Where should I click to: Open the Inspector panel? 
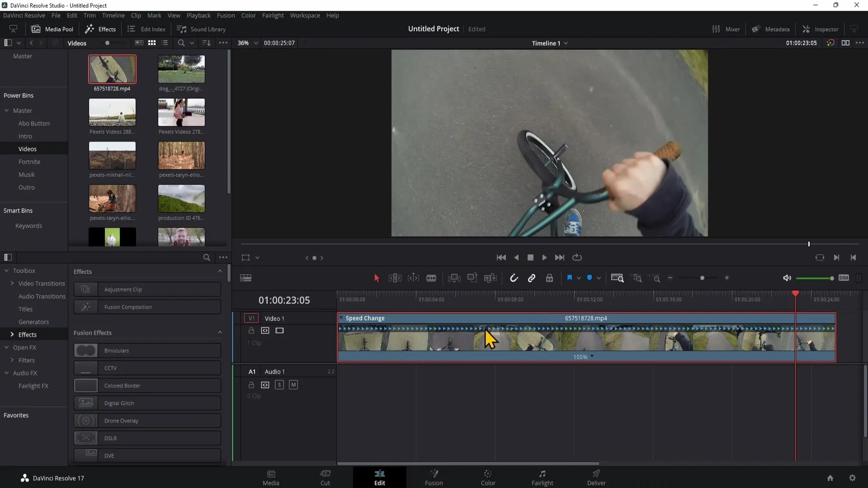point(820,29)
